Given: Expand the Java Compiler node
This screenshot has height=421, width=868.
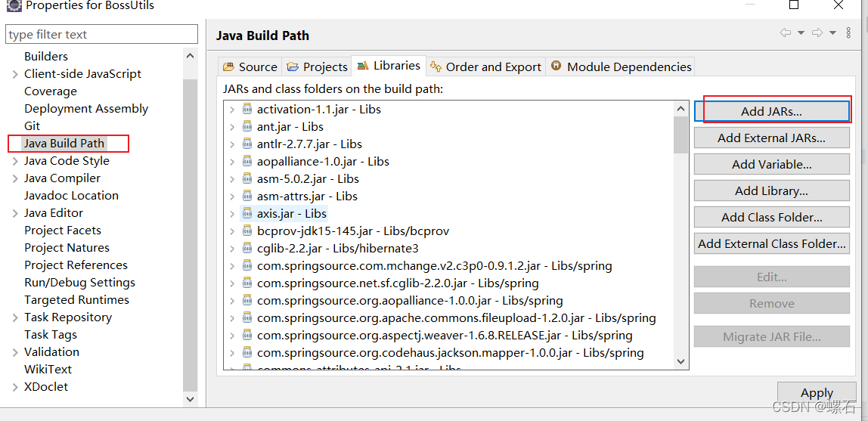Looking at the screenshot, I should tap(15, 178).
